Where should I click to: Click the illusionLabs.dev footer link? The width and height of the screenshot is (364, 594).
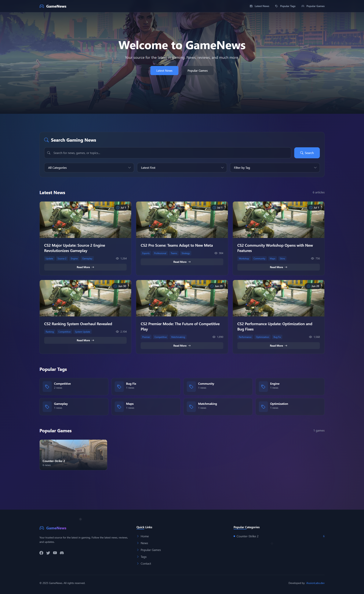[315, 583]
